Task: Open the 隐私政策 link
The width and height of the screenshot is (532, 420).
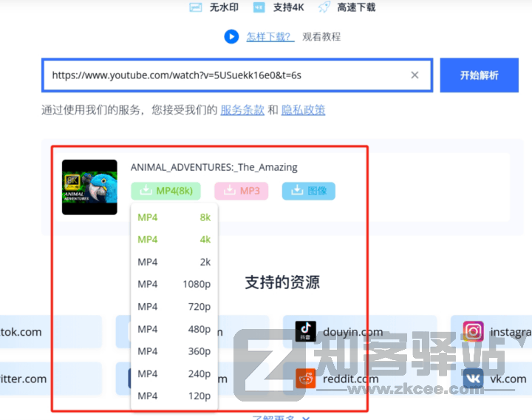Action: 303,109
